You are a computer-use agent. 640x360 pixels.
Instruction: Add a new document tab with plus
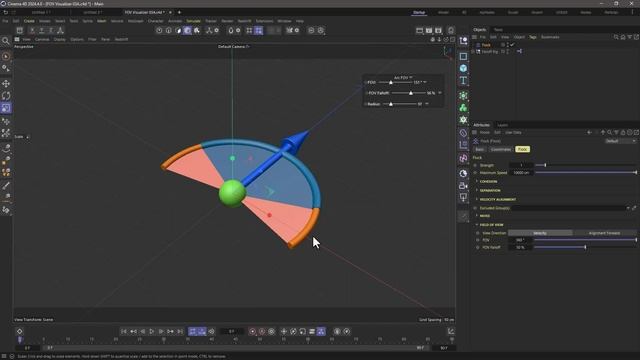[179, 12]
